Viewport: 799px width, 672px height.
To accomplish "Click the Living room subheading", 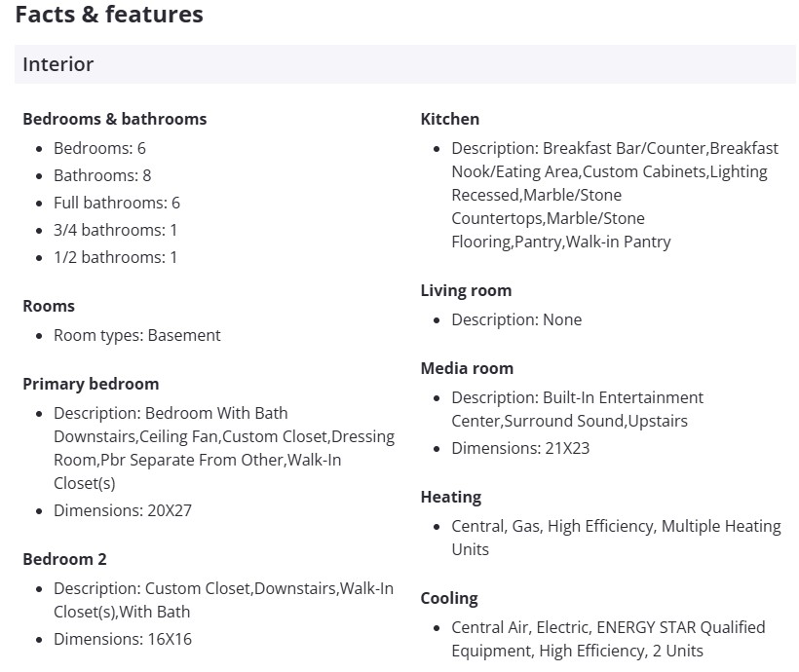I will (x=466, y=290).
